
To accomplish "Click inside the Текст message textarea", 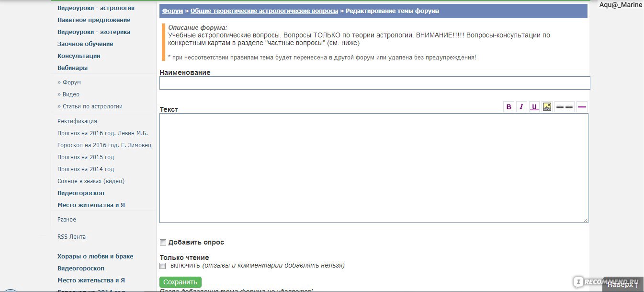I will pos(374,168).
